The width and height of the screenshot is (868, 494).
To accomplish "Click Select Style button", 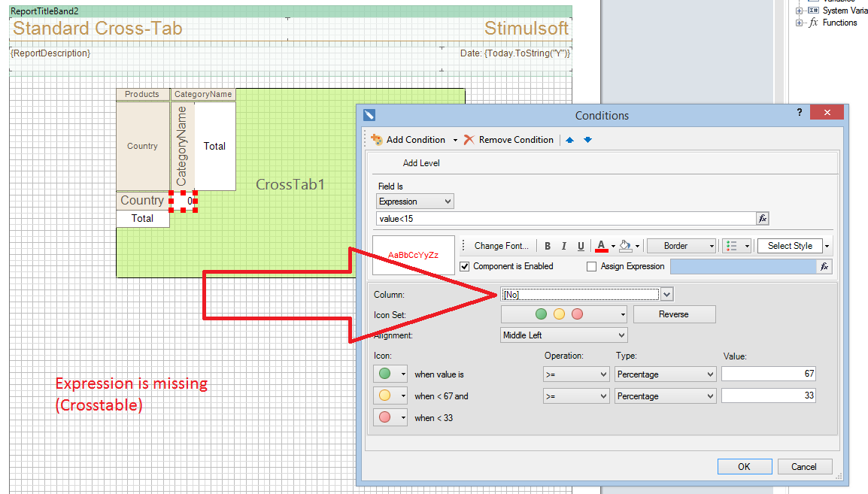I will pyautogui.click(x=790, y=246).
